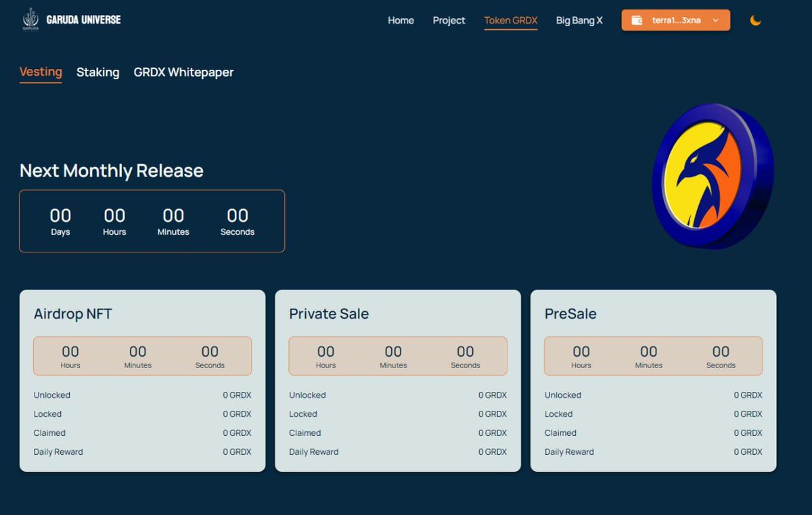Click the Daily Reward label in Airdrop NFT card
Screen dimensions: 812x515
point(58,452)
